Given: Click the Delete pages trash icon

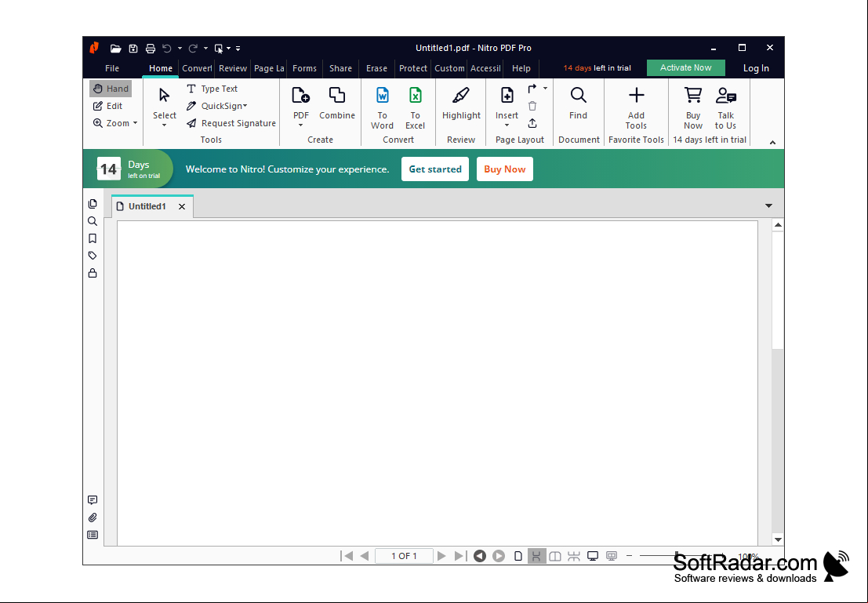Looking at the screenshot, I should click(x=532, y=106).
